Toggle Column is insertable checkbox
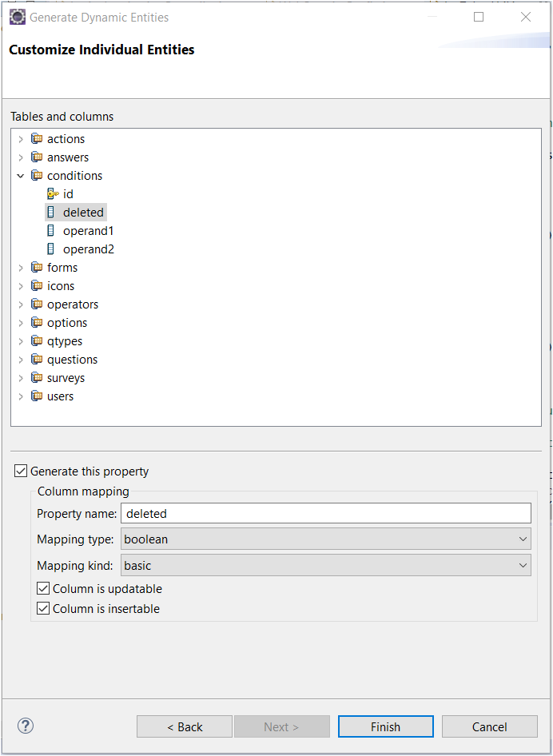 click(43, 609)
